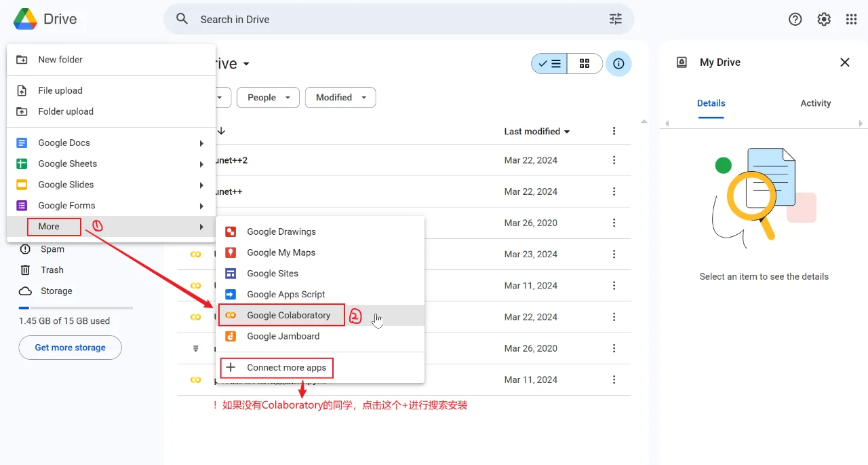Open Settings gear icon
Screen dimensions: 868x465
(x=823, y=19)
